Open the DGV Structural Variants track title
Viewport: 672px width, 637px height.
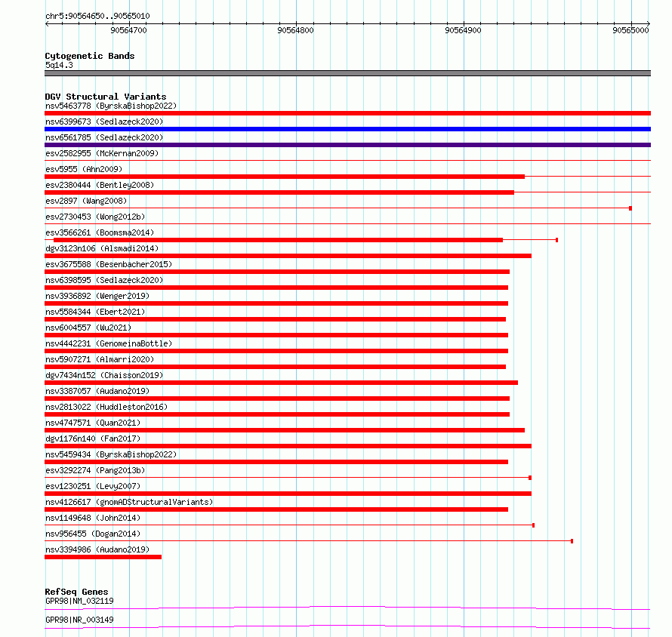pyautogui.click(x=106, y=97)
